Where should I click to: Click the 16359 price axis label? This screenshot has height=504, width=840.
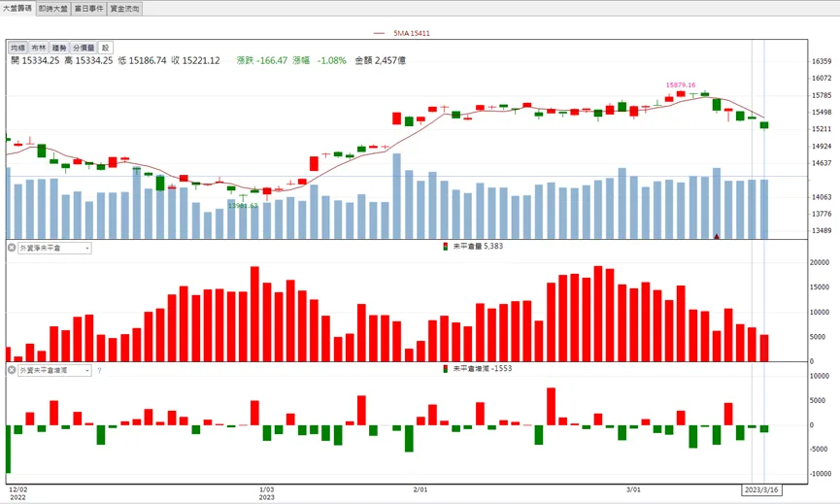pos(822,61)
